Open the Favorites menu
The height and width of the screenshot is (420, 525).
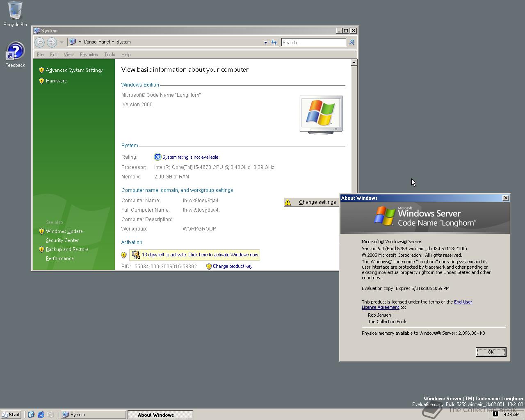pyautogui.click(x=89, y=55)
